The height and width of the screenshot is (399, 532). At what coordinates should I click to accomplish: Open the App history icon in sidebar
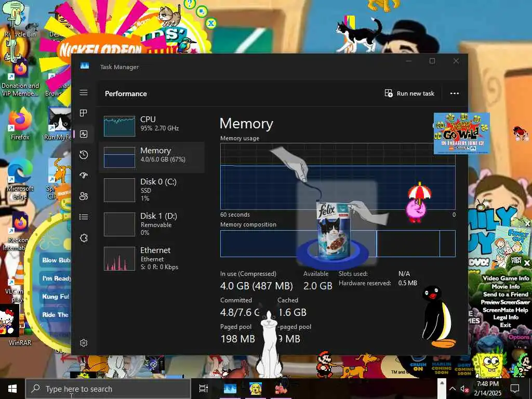(84, 155)
